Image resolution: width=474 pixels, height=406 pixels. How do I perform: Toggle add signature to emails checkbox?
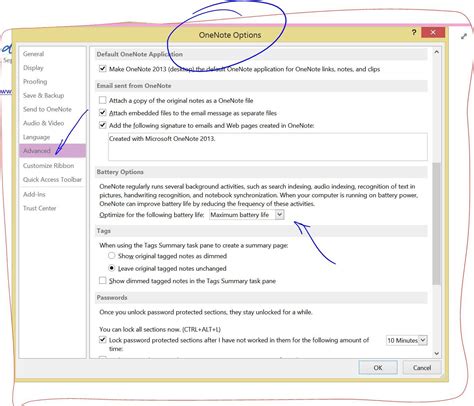coord(103,125)
